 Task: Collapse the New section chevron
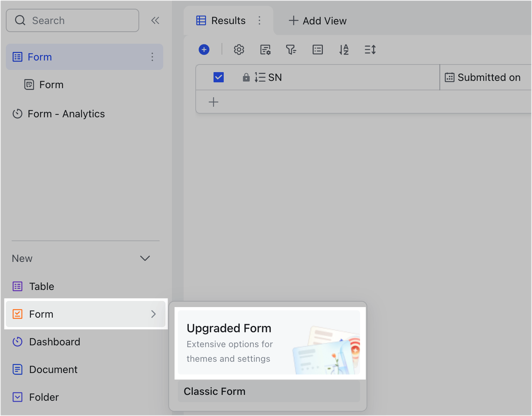click(x=145, y=258)
